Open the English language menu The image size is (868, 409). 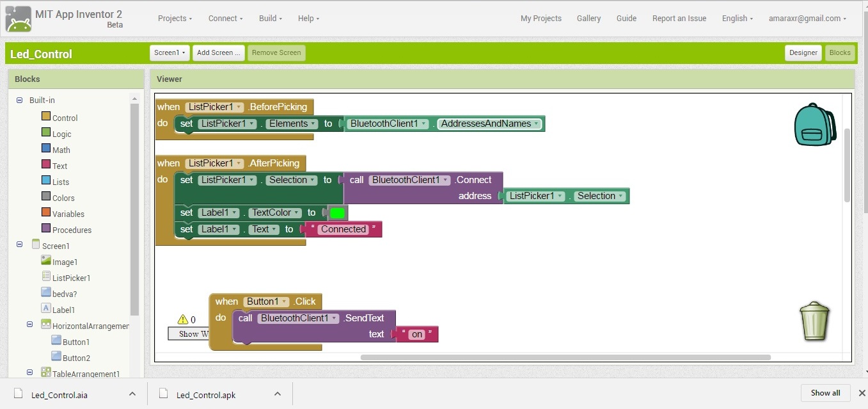pyautogui.click(x=738, y=19)
